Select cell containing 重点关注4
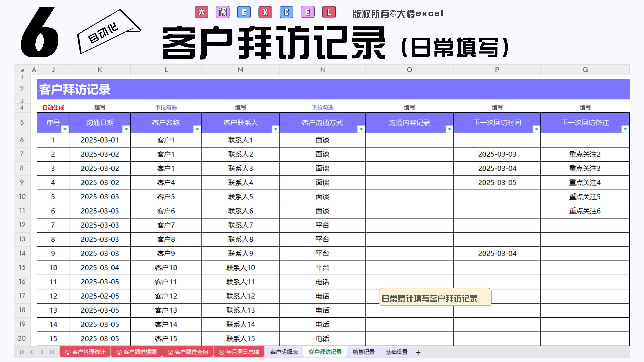Viewport: 644px width, 362px height. click(584, 183)
